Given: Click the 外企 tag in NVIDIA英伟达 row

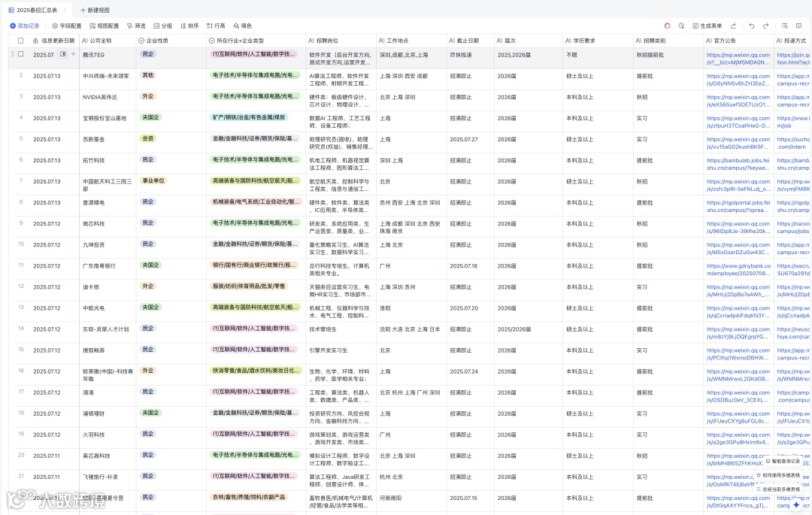Looking at the screenshot, I should click(x=148, y=96).
